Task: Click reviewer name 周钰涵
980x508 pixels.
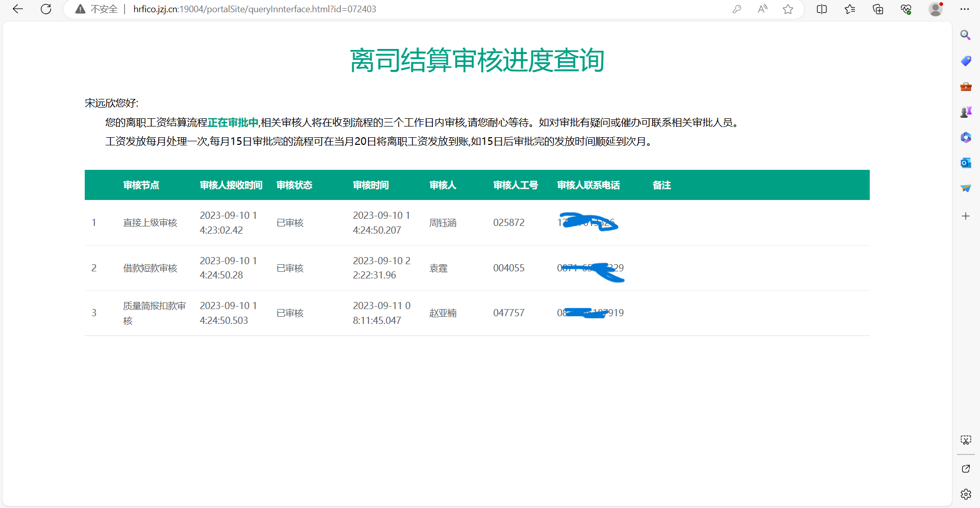Action: click(443, 223)
